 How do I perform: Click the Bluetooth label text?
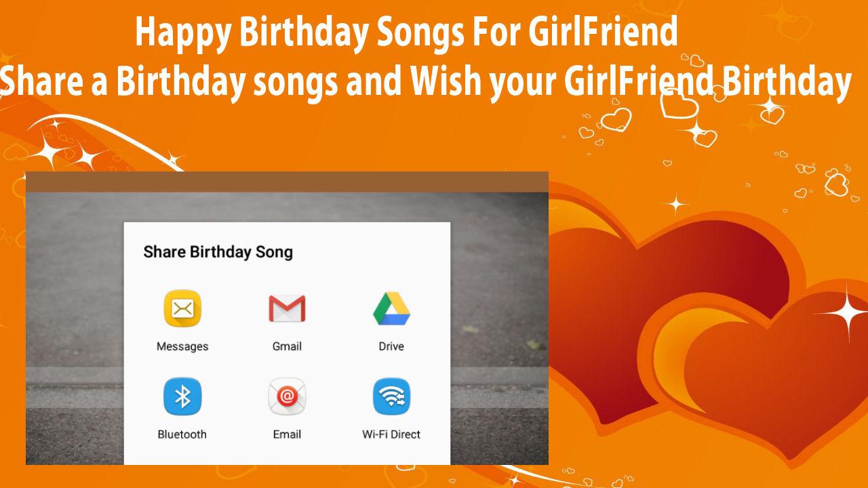tap(182, 434)
